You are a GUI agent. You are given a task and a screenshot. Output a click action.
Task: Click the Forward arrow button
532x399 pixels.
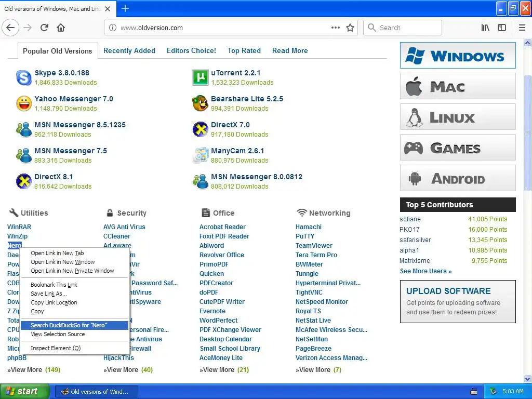coord(28,28)
